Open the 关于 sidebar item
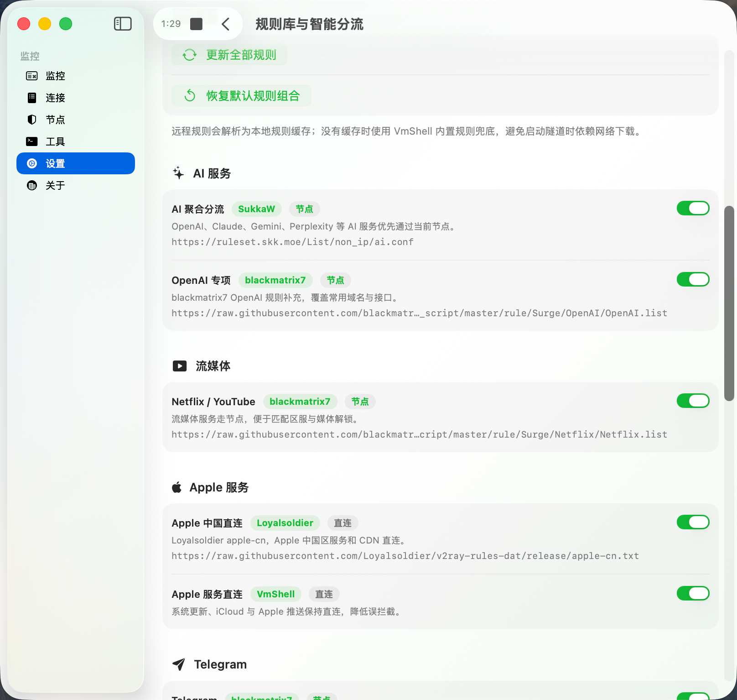This screenshot has width=737, height=700. [x=76, y=185]
